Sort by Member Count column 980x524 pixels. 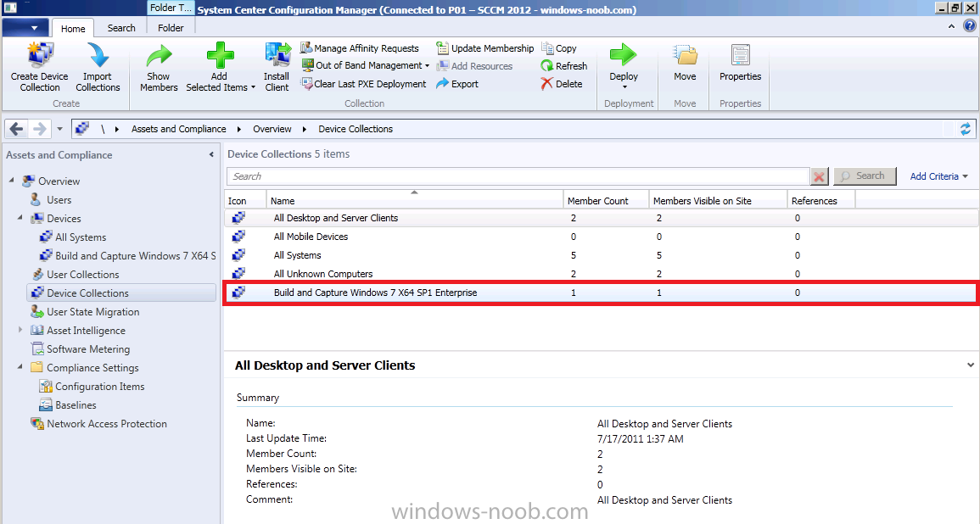[607, 200]
